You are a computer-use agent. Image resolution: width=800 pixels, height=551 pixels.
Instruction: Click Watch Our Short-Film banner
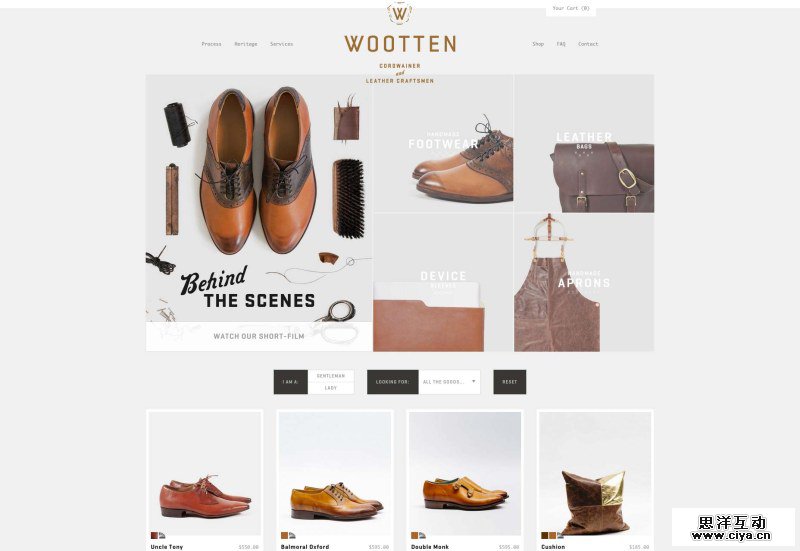click(259, 336)
